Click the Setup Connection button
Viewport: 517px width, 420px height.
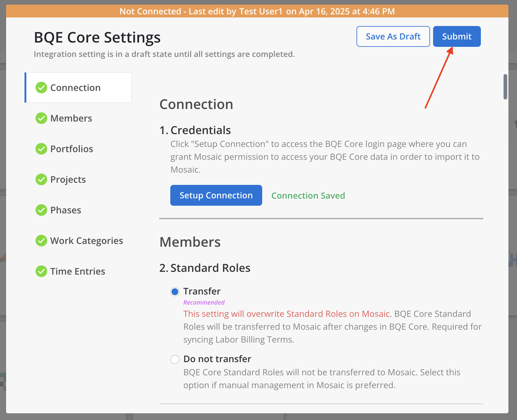[216, 195]
